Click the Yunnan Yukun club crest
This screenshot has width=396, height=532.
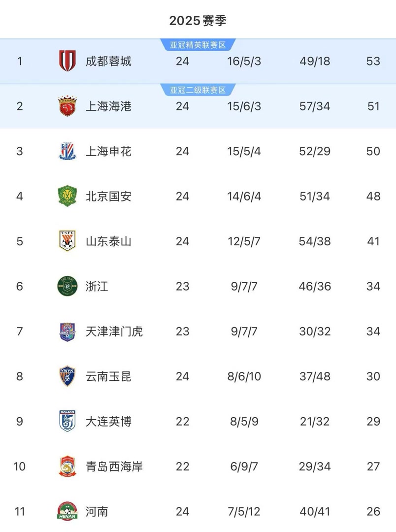(x=66, y=376)
